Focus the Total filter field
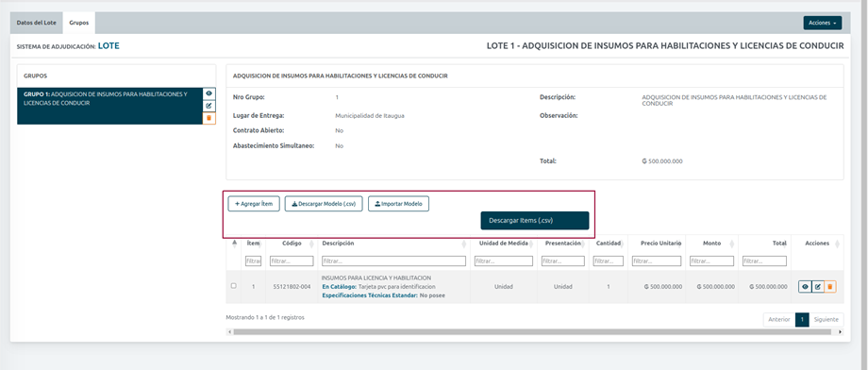The image size is (868, 370). 764,261
